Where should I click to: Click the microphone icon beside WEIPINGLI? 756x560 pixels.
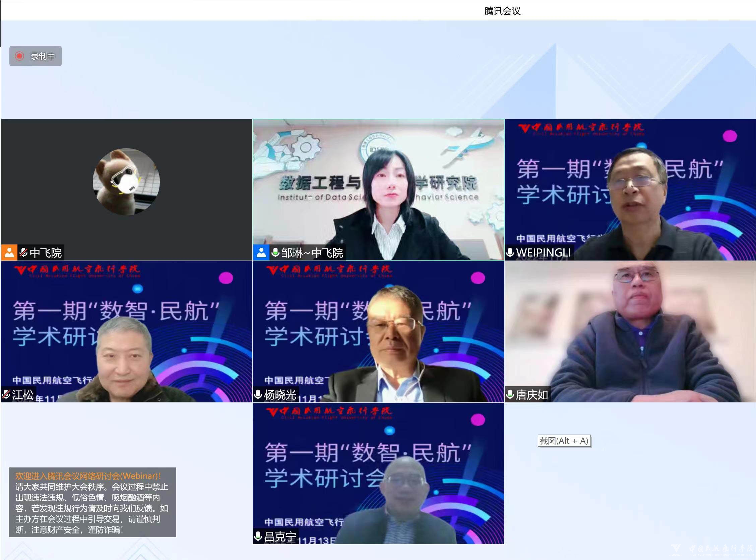coord(510,253)
